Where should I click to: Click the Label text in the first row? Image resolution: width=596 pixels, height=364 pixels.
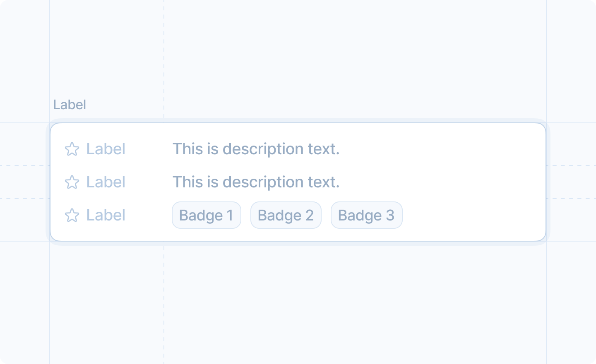(106, 149)
